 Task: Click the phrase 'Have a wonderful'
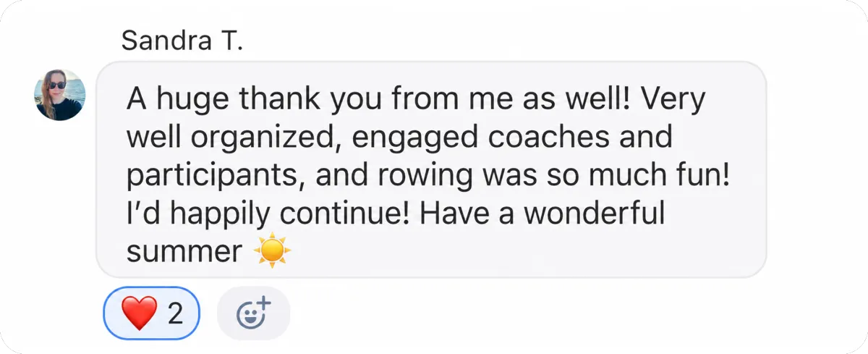pos(542,215)
